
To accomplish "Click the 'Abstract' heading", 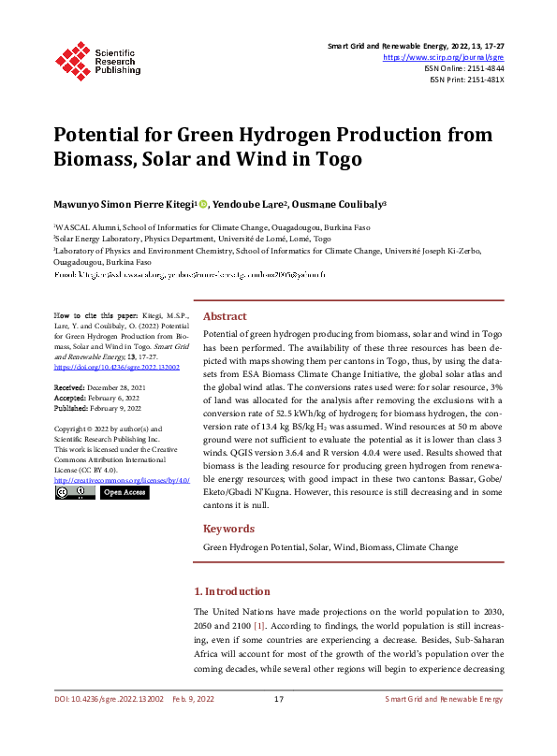I will pos(225,316).
